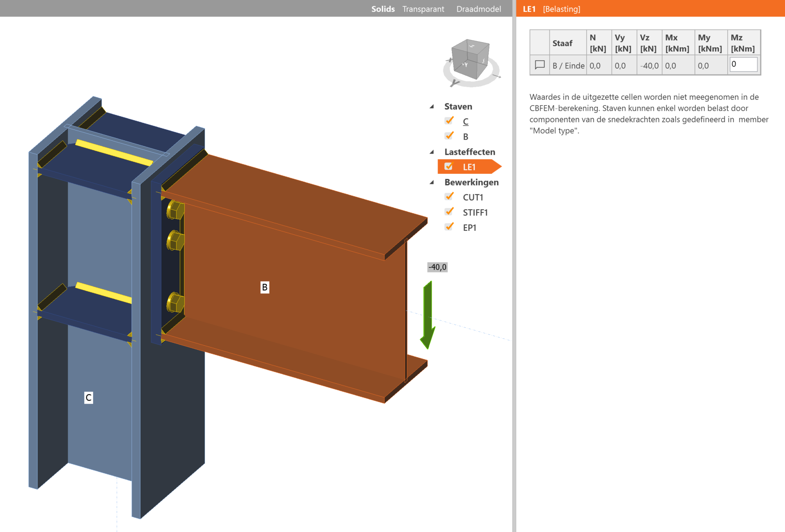Image resolution: width=785 pixels, height=532 pixels.
Task: Collapse the Bewerkingen section arrow
Action: pos(432,182)
